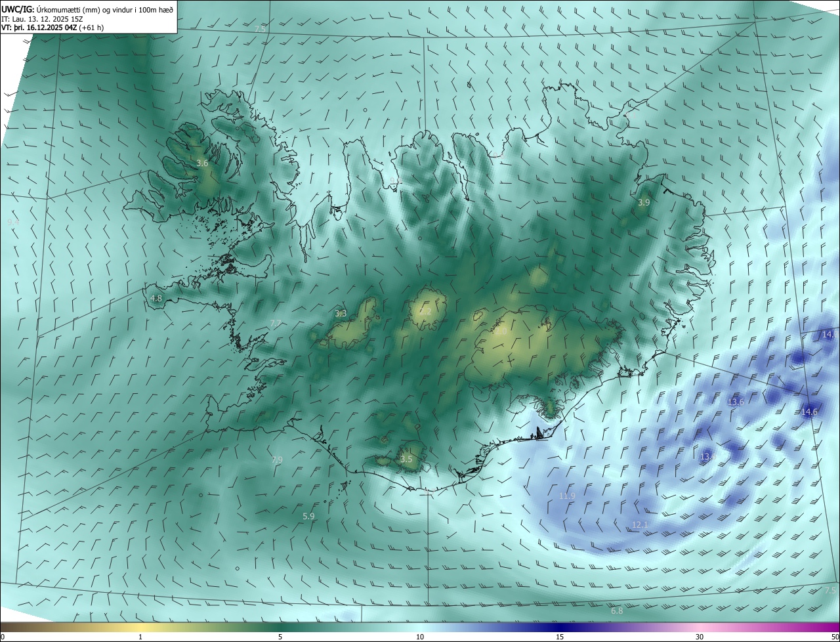The width and height of the screenshot is (840, 642).
Task: Click the 0 tick on the colour scale
Action: coord(3,637)
